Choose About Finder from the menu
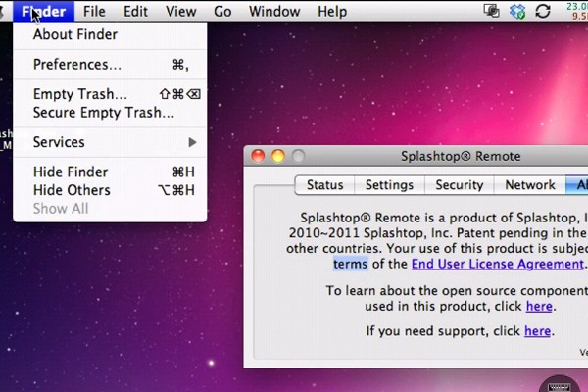The image size is (588, 392). coord(75,34)
